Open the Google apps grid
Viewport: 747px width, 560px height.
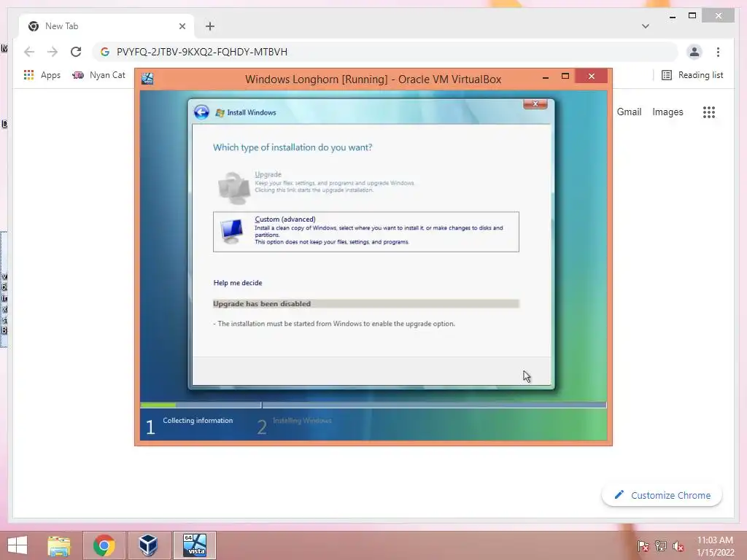point(709,112)
